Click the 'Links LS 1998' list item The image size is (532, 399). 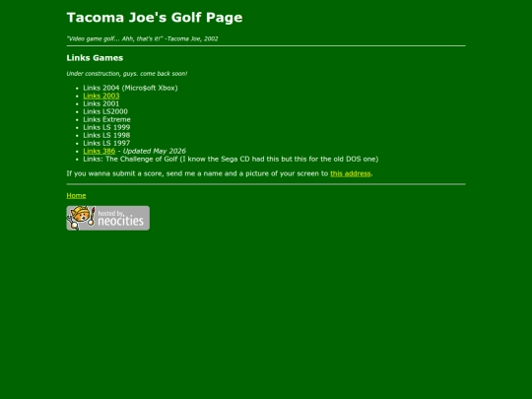(106, 135)
